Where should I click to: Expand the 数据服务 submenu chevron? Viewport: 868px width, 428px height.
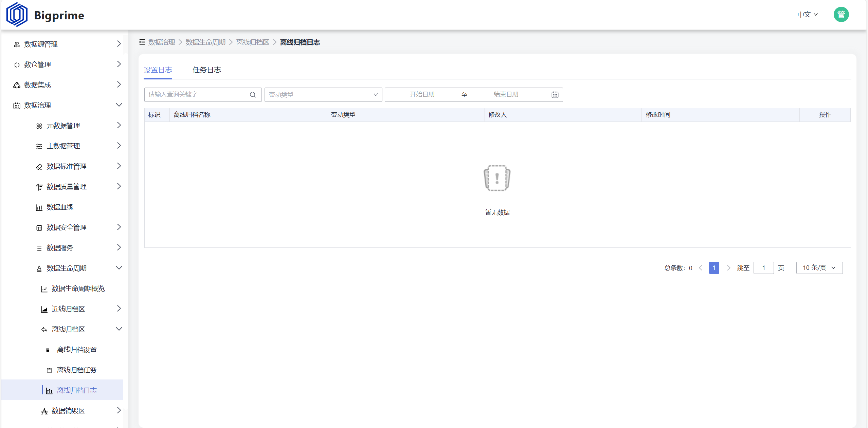click(x=119, y=247)
